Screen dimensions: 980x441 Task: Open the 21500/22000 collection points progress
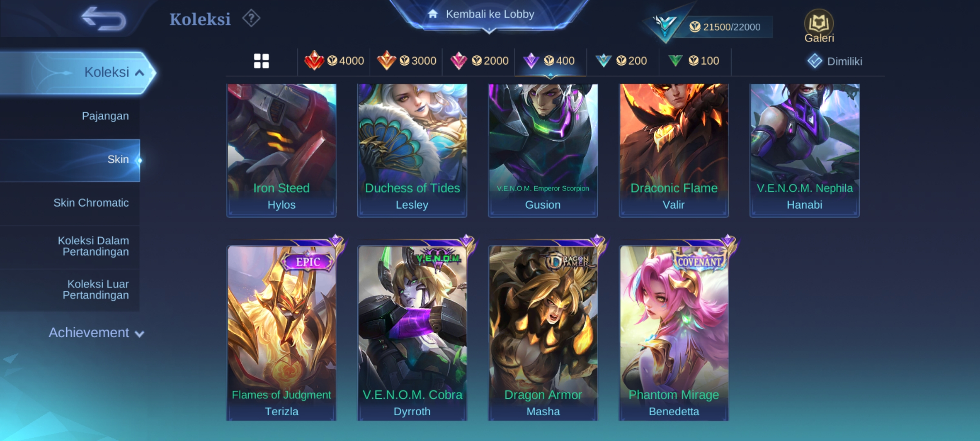click(x=724, y=27)
